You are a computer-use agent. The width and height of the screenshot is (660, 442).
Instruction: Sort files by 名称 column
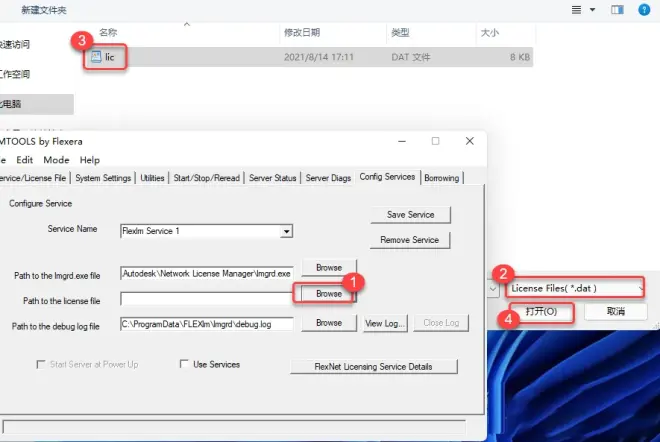tap(108, 32)
